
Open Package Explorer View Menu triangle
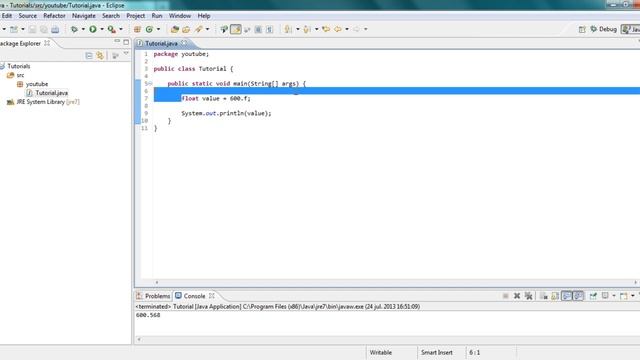pos(127,54)
